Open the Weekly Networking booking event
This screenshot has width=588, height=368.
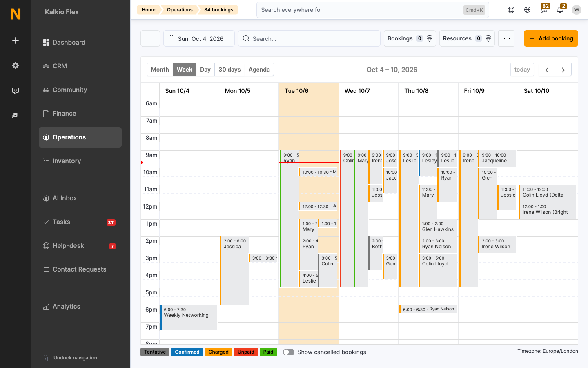coord(189,318)
